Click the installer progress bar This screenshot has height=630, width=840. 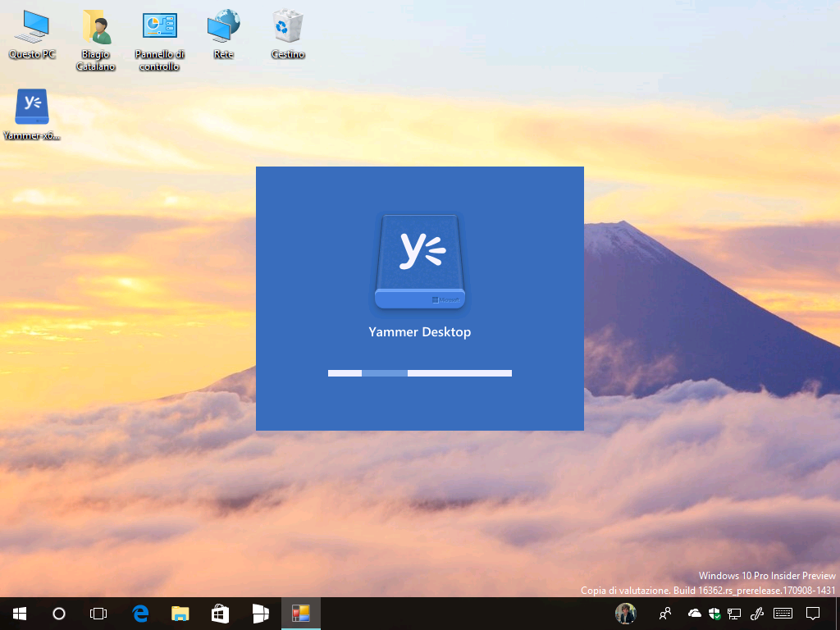point(419,373)
